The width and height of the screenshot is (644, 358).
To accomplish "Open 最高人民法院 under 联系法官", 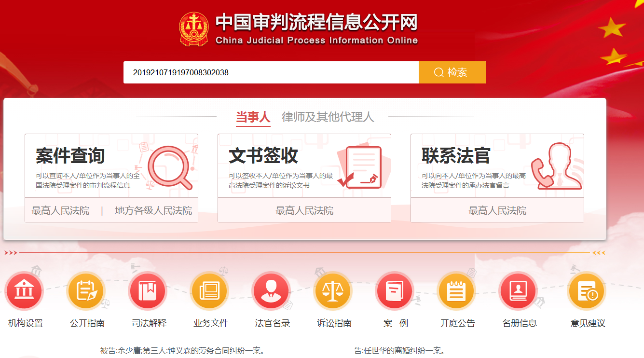I will pyautogui.click(x=497, y=211).
